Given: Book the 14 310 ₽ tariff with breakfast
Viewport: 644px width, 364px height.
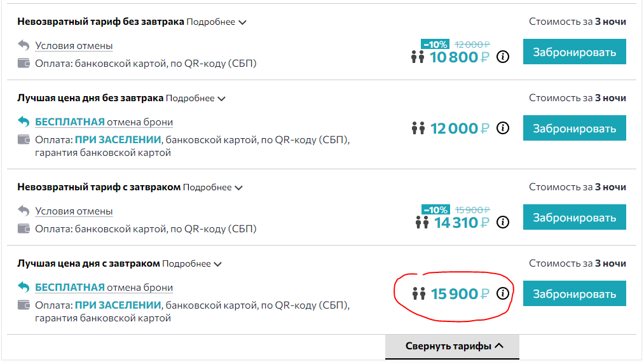Looking at the screenshot, I should point(574,217).
